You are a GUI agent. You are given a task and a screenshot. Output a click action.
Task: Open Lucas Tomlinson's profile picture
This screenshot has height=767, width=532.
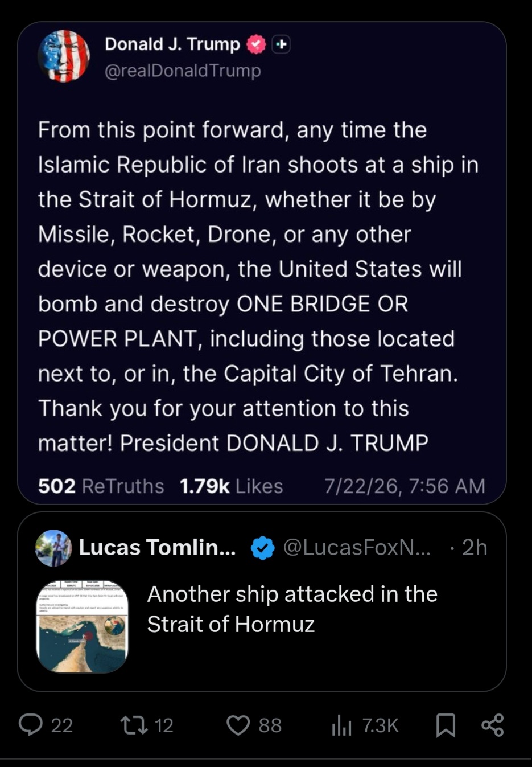click(53, 548)
